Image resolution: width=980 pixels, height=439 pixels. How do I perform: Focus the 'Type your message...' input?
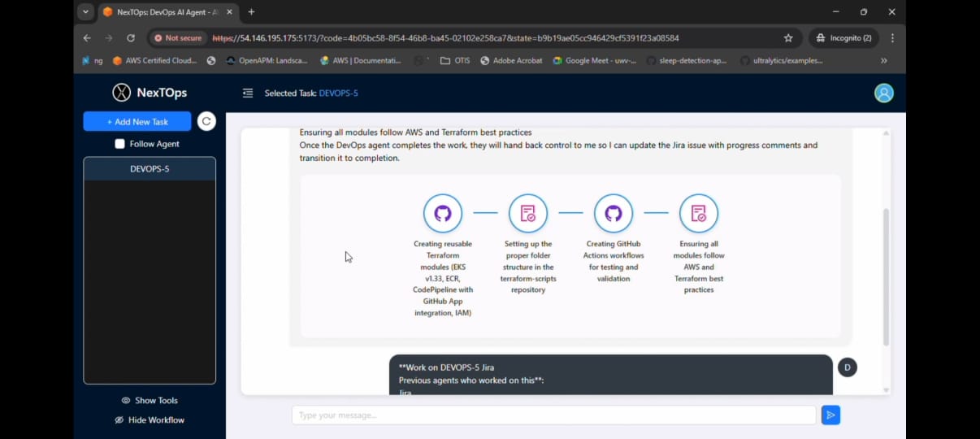[x=553, y=415]
